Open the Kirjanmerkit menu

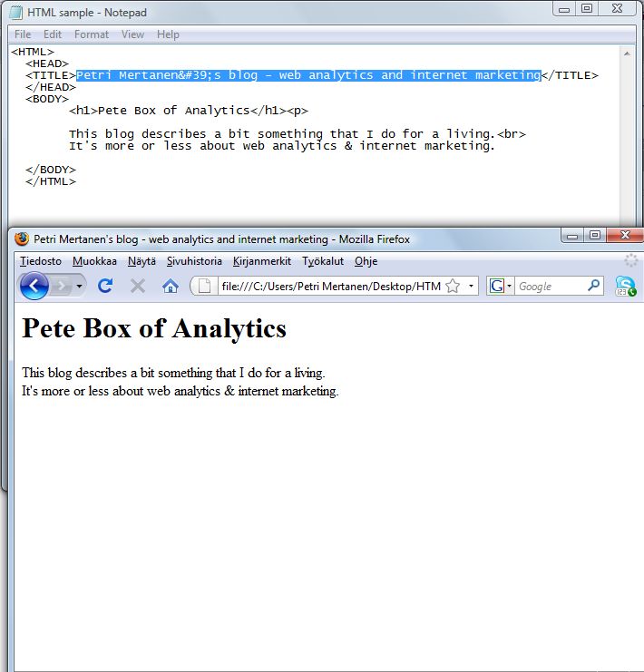point(262,261)
